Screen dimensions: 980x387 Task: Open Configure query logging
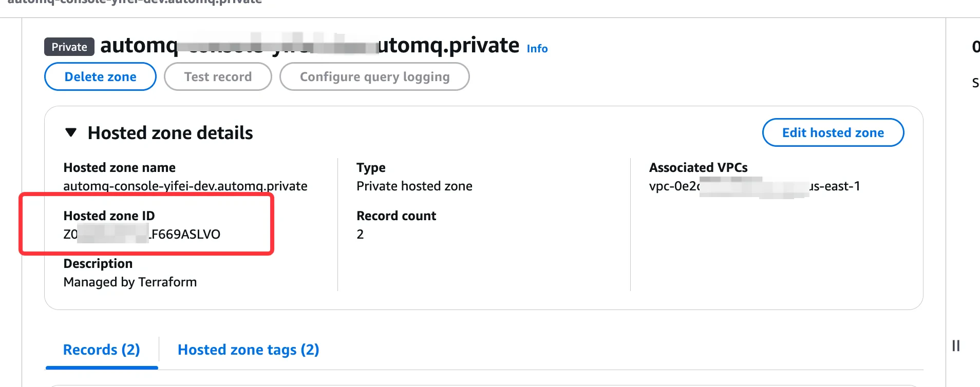pyautogui.click(x=374, y=76)
